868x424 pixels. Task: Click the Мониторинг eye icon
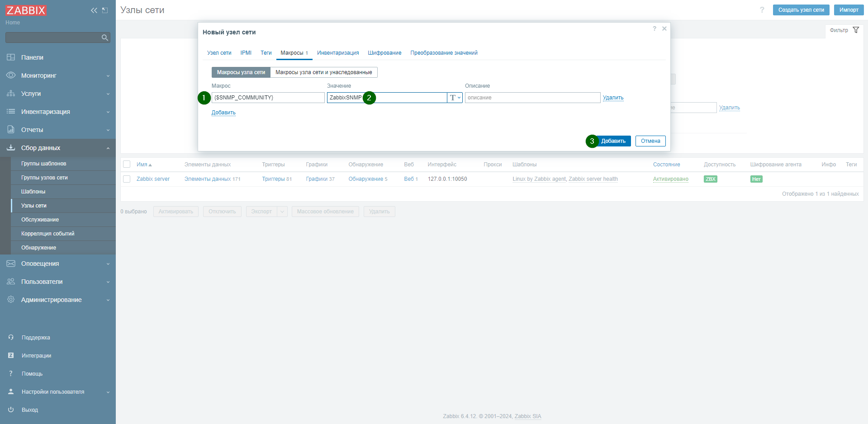click(11, 75)
